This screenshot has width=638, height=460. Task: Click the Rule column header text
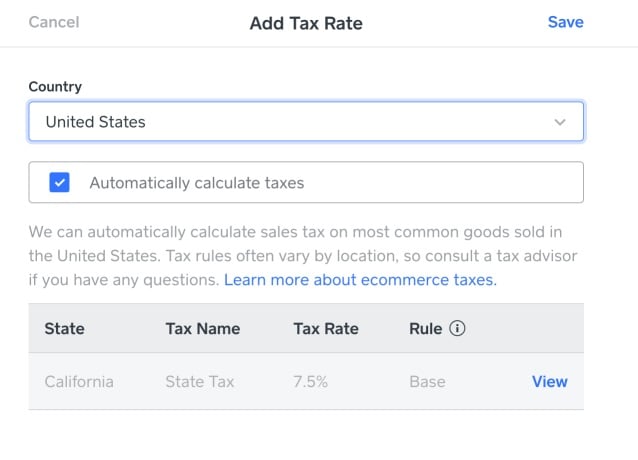point(426,329)
